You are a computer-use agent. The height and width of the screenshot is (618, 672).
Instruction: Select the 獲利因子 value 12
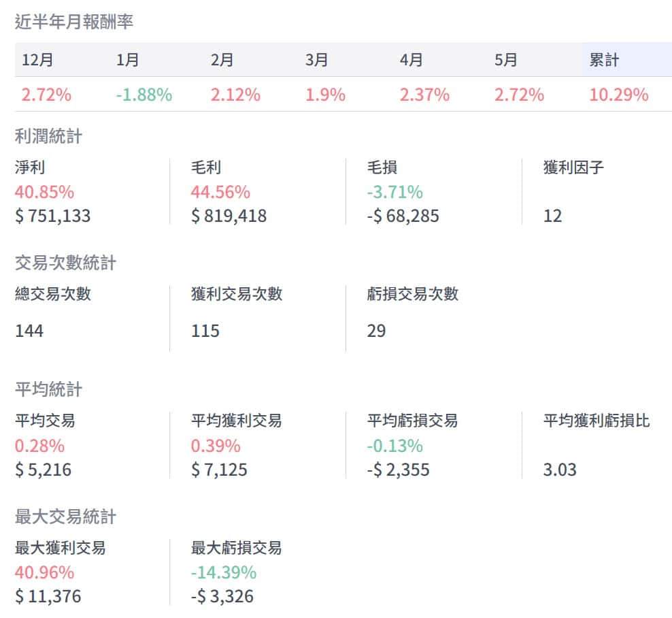pos(553,216)
